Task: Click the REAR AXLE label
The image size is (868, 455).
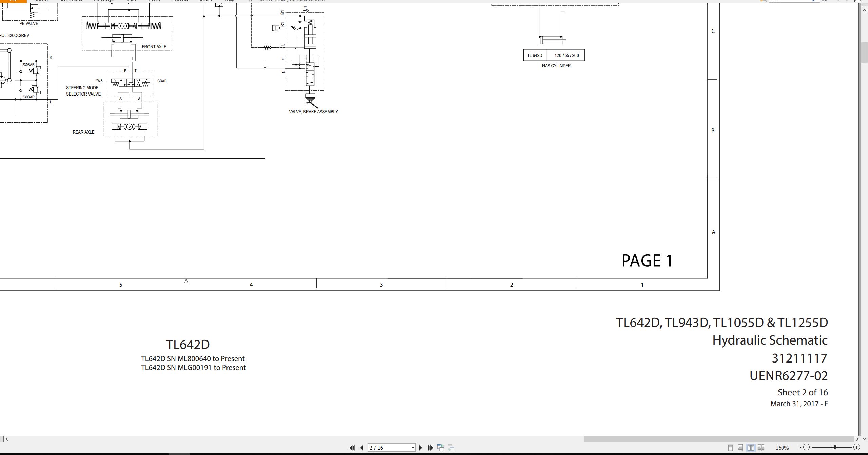Action: (x=83, y=132)
